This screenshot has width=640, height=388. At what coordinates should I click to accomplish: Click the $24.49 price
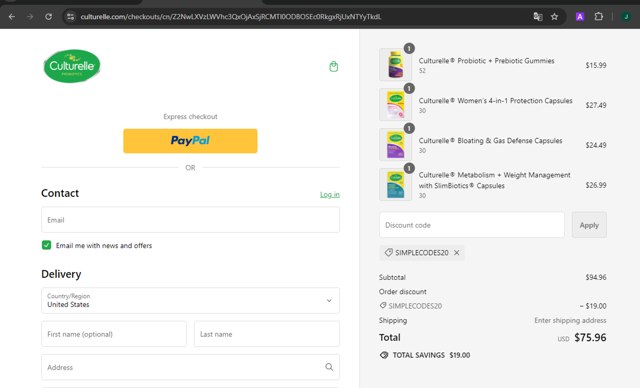[596, 145]
